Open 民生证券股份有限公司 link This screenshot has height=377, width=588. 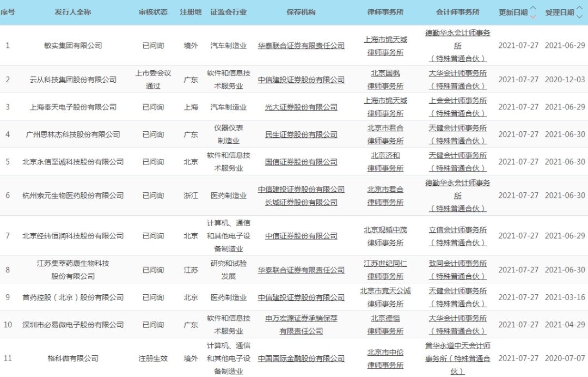[x=301, y=135]
